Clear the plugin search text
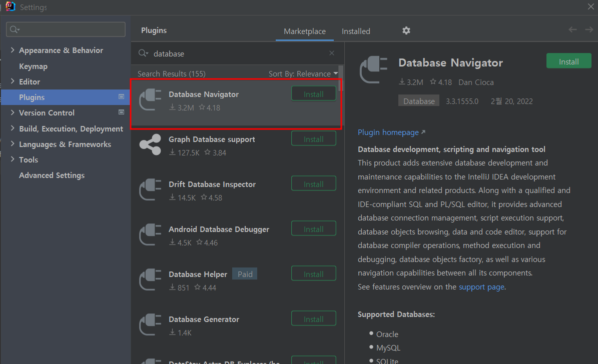This screenshot has width=598, height=364. pos(332,53)
